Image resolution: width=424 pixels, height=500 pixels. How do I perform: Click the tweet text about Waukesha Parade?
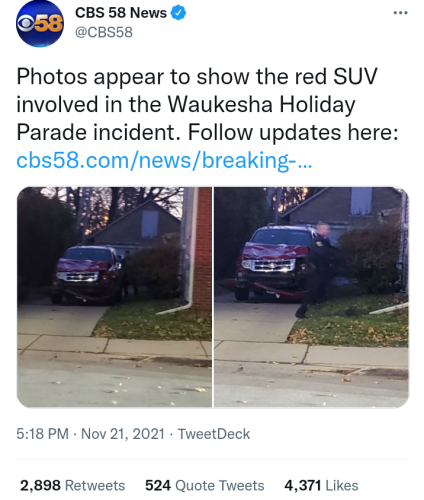(207, 104)
